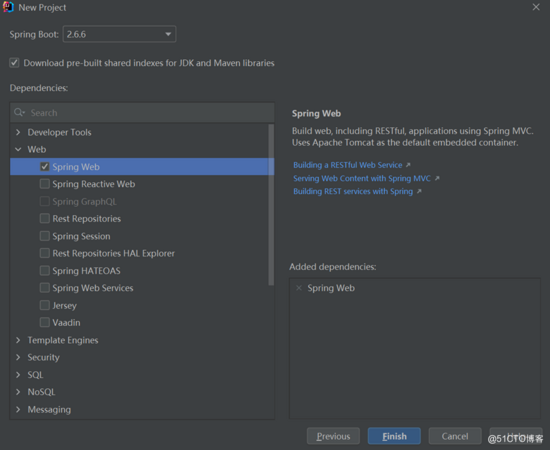This screenshot has height=450, width=550.
Task: Select the Jersey row label
Action: 65,305
